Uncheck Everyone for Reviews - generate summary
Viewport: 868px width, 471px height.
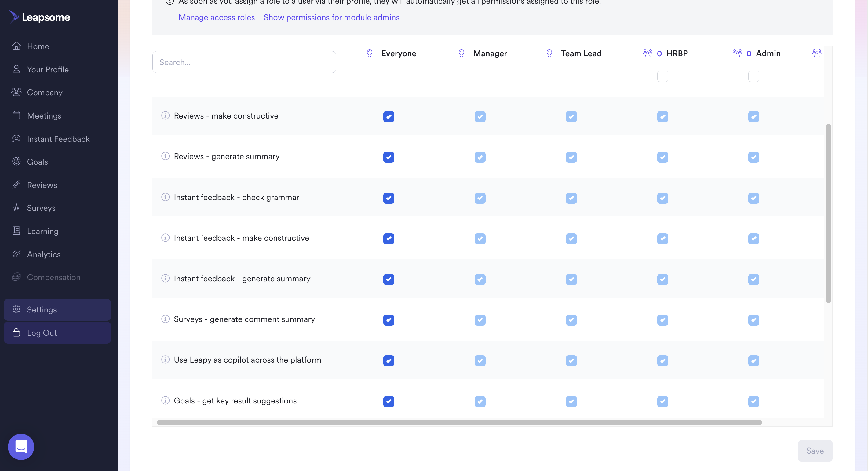click(x=388, y=157)
